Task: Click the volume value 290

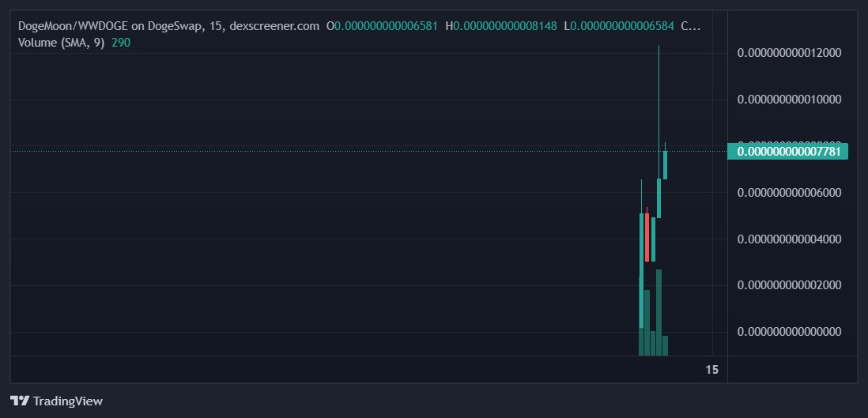Action: coord(121,42)
